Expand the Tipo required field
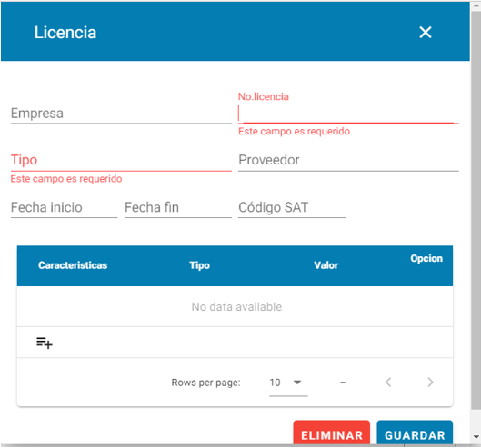The image size is (481, 448). coord(121,160)
